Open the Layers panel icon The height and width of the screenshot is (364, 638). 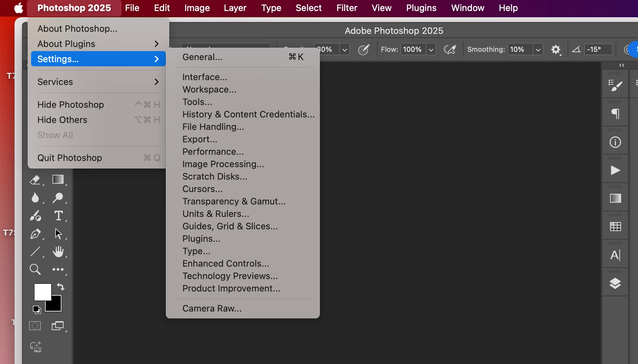[x=615, y=284]
